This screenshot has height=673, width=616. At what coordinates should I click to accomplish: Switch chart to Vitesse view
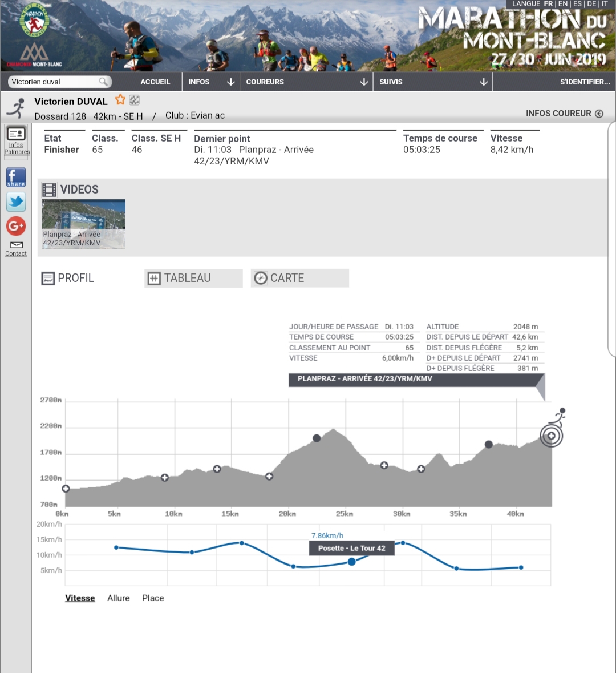(x=80, y=598)
